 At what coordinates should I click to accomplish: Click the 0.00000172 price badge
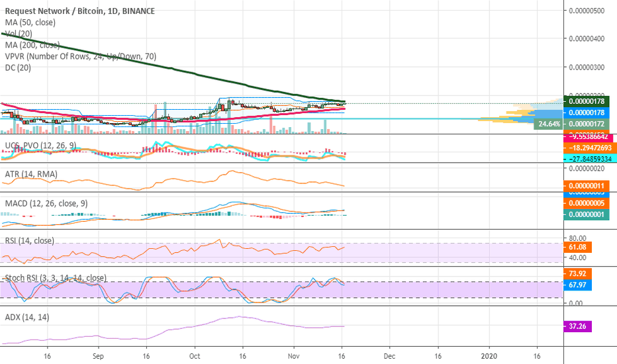tap(587, 124)
